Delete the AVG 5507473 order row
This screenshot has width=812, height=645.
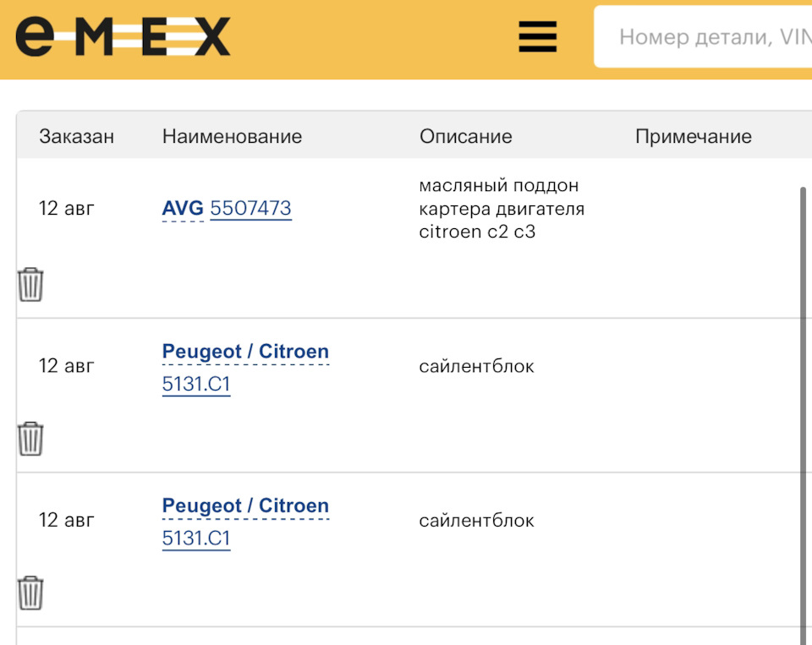click(x=30, y=285)
